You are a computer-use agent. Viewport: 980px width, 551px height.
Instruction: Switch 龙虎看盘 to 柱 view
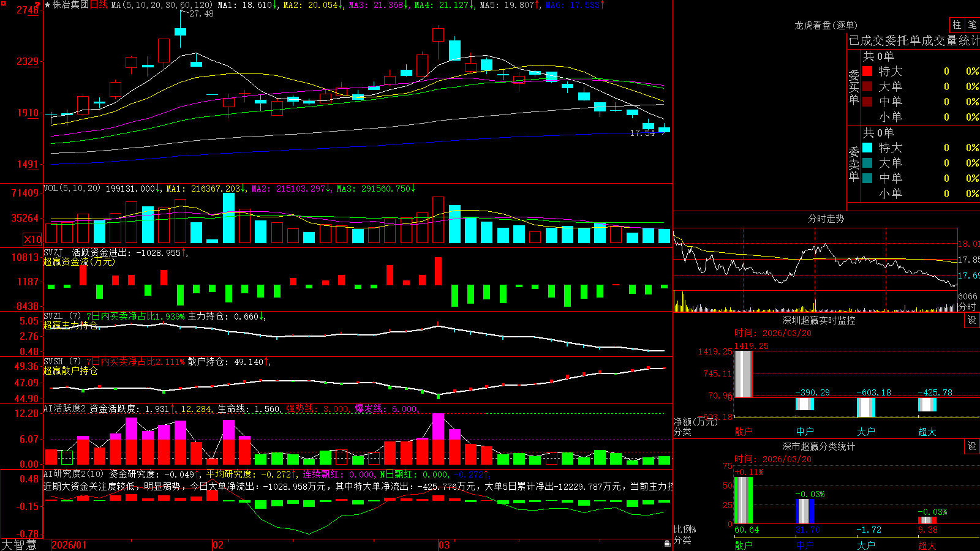tap(957, 24)
